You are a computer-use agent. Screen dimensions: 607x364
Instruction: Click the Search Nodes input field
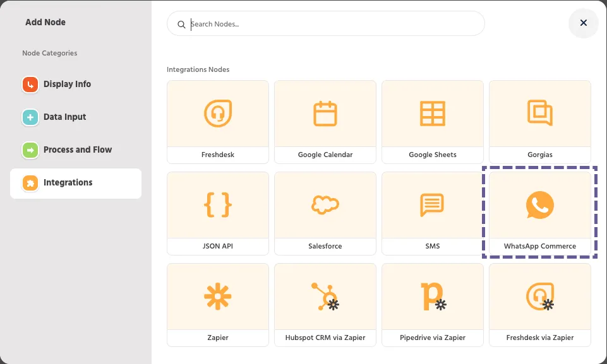point(325,23)
